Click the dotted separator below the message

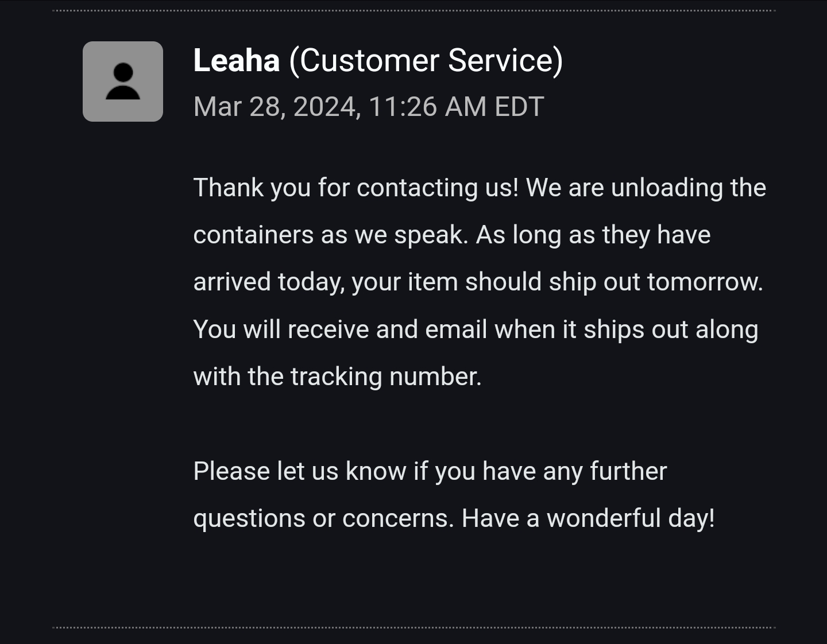(x=413, y=627)
